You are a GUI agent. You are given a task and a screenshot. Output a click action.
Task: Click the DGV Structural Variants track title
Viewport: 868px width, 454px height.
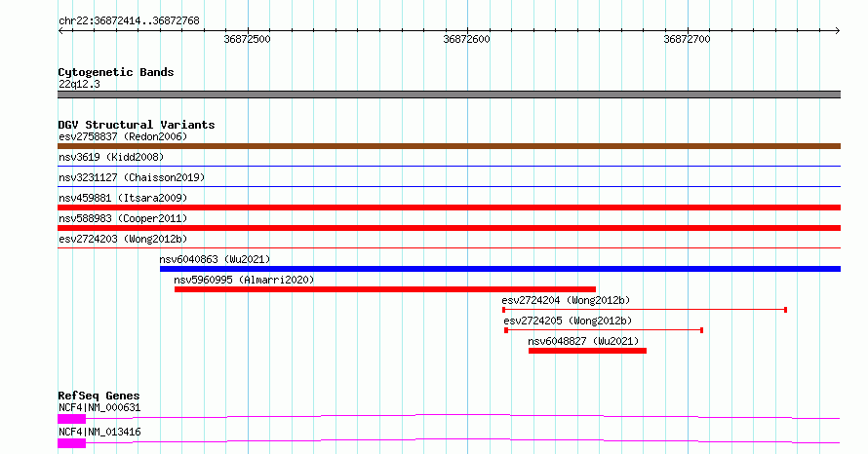pyautogui.click(x=137, y=125)
